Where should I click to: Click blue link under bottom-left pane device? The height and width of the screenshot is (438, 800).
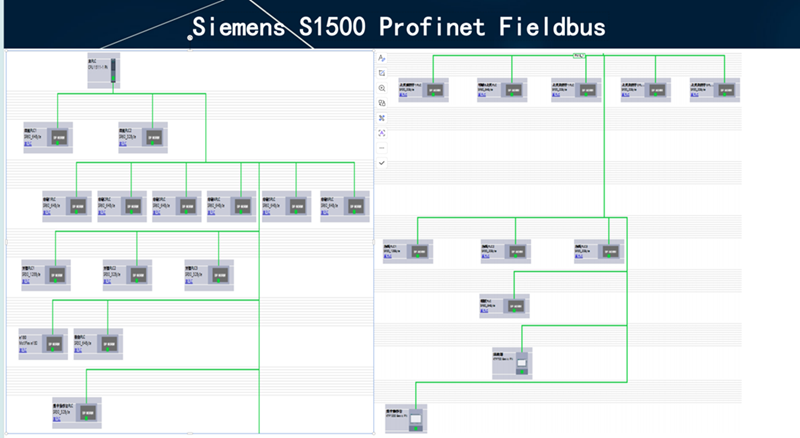(x=57, y=421)
